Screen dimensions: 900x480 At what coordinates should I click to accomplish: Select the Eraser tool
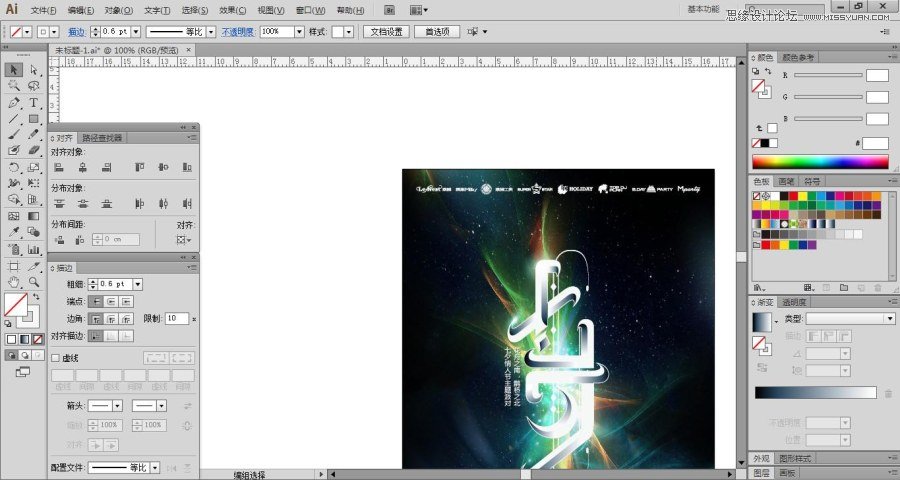34,150
